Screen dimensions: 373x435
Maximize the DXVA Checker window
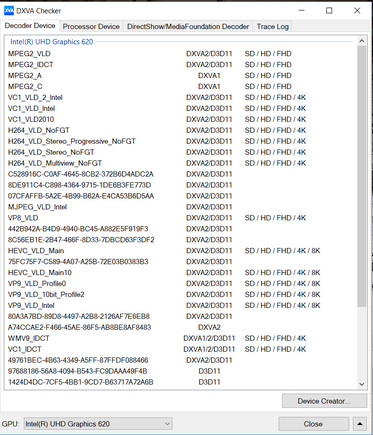pyautogui.click(x=329, y=11)
